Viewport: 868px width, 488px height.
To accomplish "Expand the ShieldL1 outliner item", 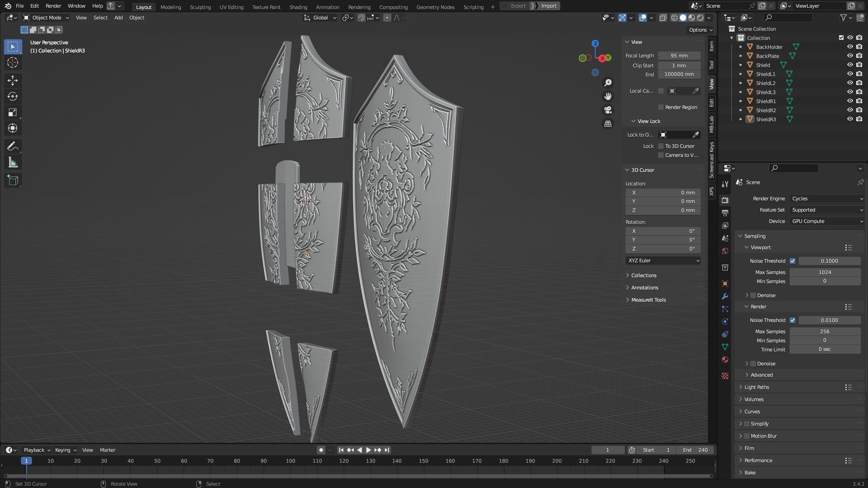I will coord(741,74).
